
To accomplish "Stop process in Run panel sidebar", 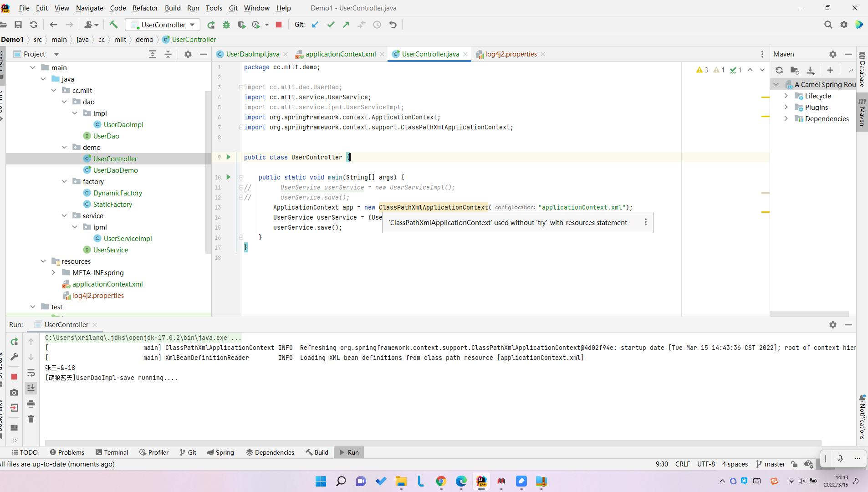I will (14, 377).
